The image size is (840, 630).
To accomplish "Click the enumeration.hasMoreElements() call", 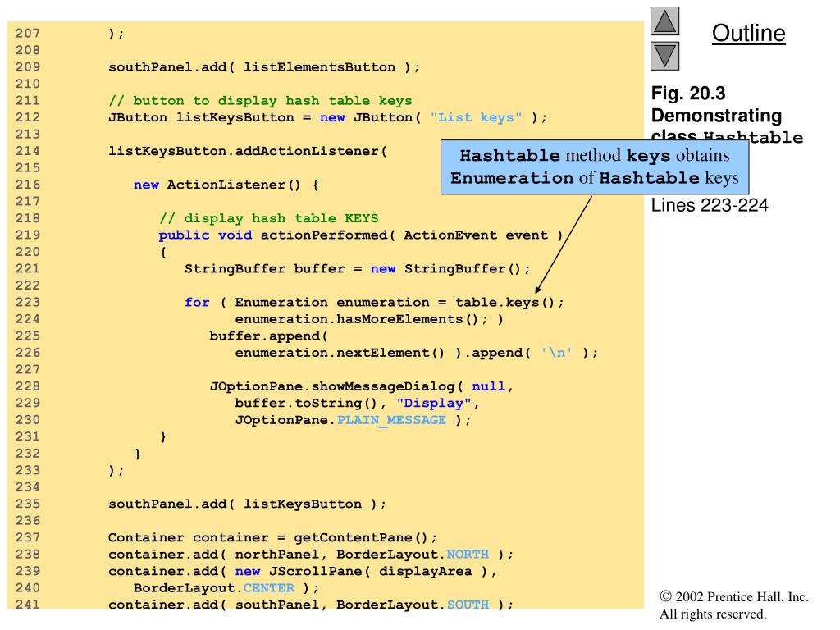I will (361, 319).
